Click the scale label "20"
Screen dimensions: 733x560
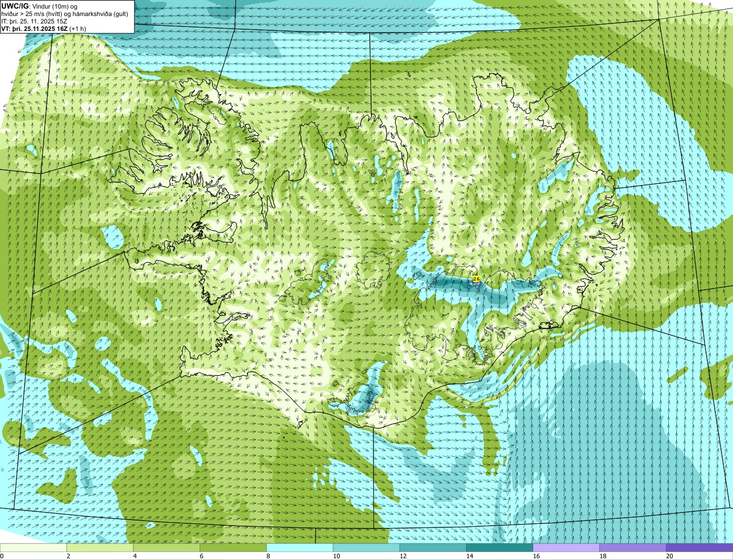669,556
